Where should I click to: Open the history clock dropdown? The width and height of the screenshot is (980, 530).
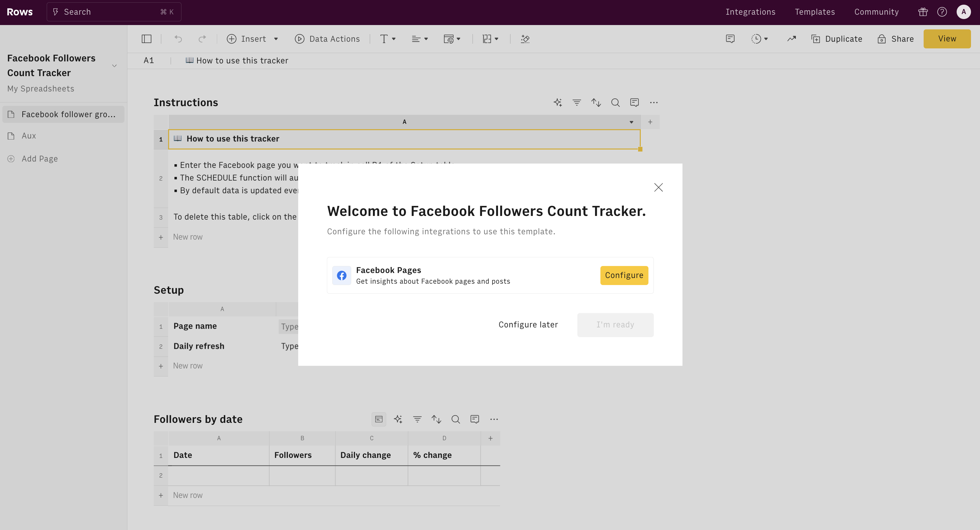point(760,39)
